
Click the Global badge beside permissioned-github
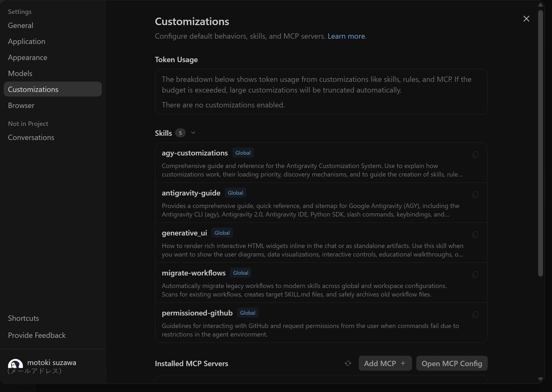click(x=247, y=313)
